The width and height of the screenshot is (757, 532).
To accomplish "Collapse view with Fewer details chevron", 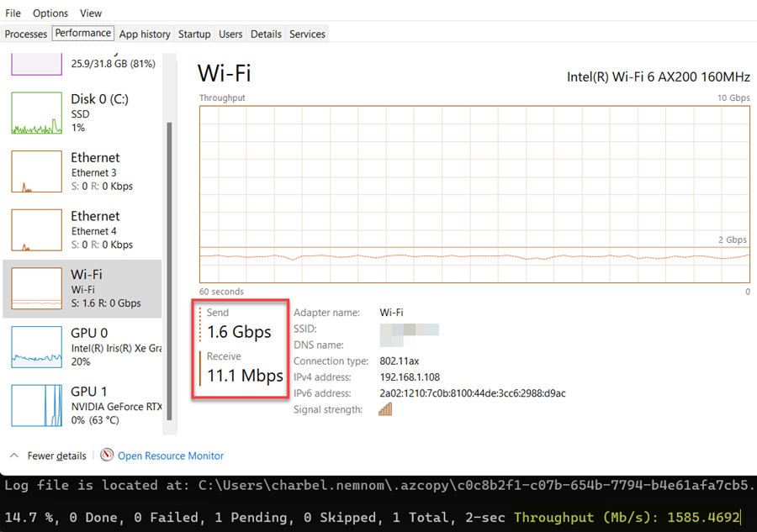I will pyautogui.click(x=14, y=456).
